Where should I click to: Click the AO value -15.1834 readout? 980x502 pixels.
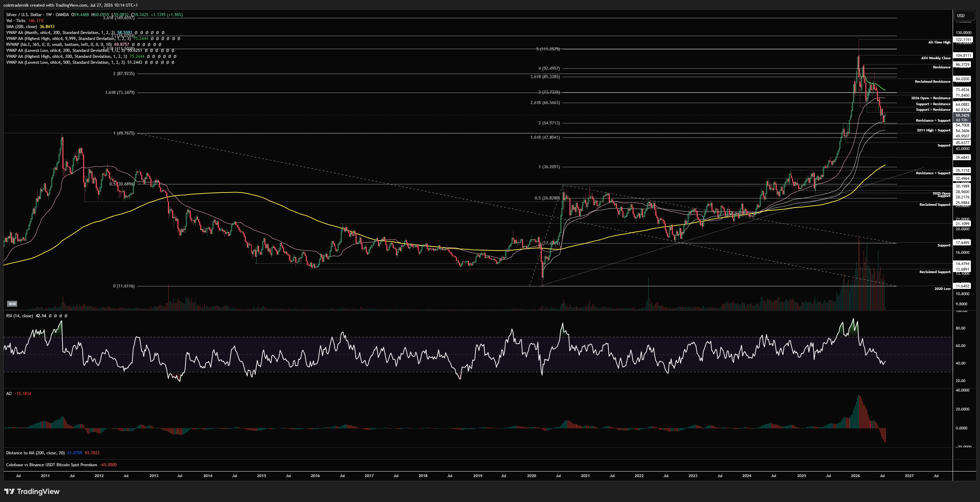[x=23, y=394]
